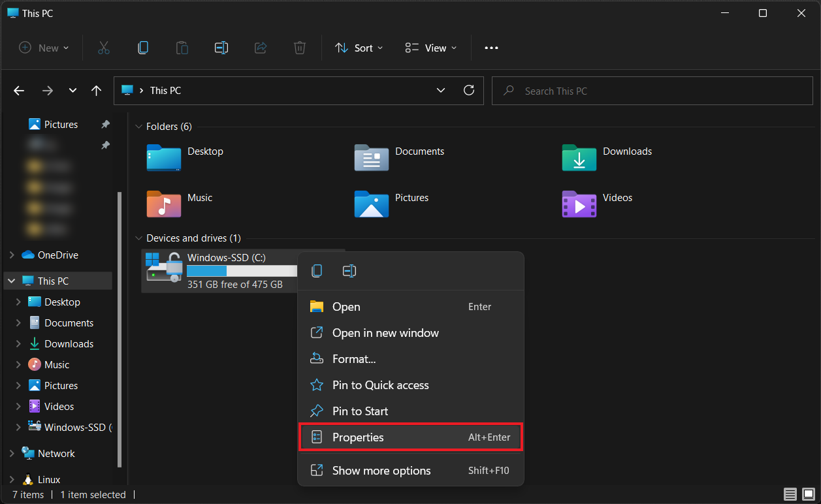821x504 pixels.
Task: Open the Sort dropdown
Action: click(x=359, y=48)
